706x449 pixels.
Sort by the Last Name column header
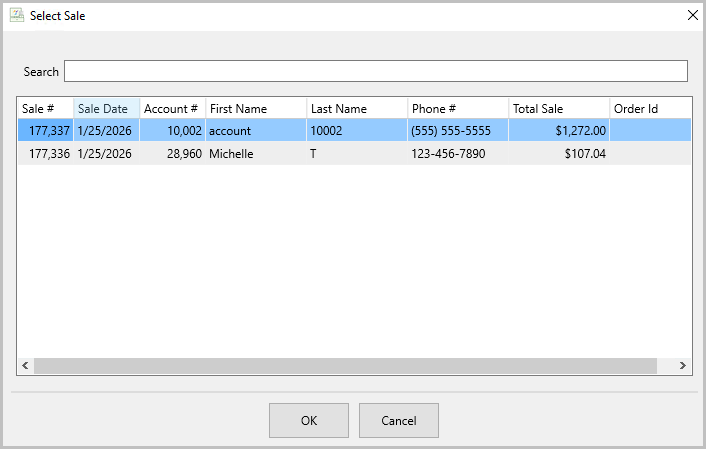357,109
